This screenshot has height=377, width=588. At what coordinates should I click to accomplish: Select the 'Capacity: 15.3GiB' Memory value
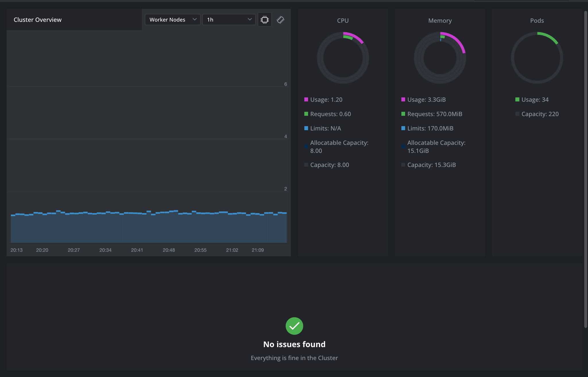coord(432,165)
